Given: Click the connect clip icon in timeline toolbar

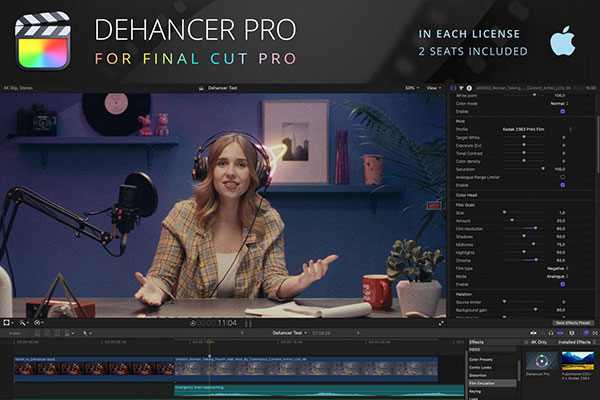Looking at the screenshot, I should click(x=38, y=333).
